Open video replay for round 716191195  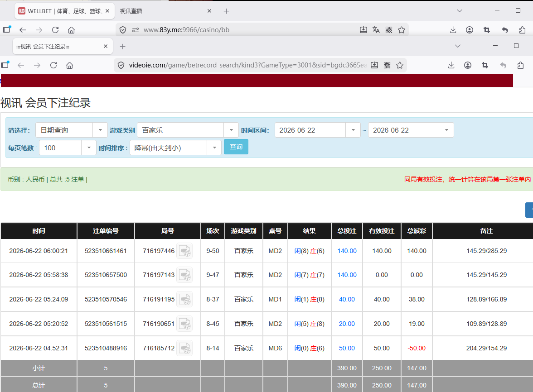(184, 299)
